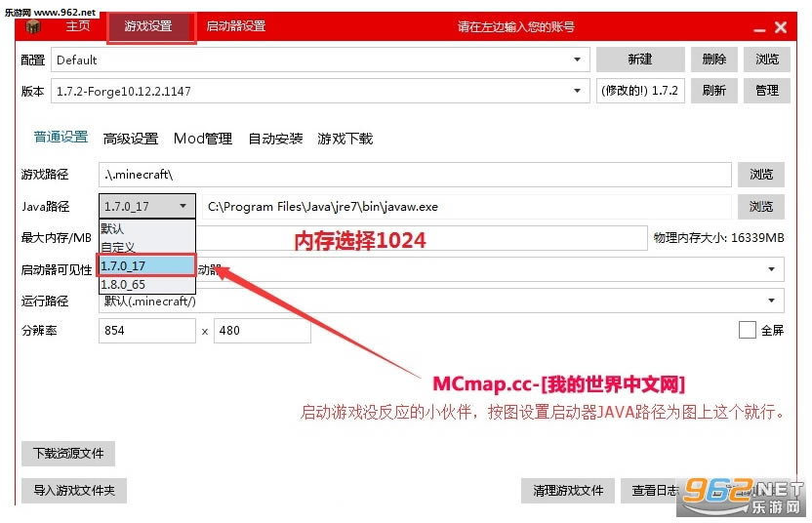Enable the fullscreen checkbox
812x523 pixels.
[x=748, y=330]
